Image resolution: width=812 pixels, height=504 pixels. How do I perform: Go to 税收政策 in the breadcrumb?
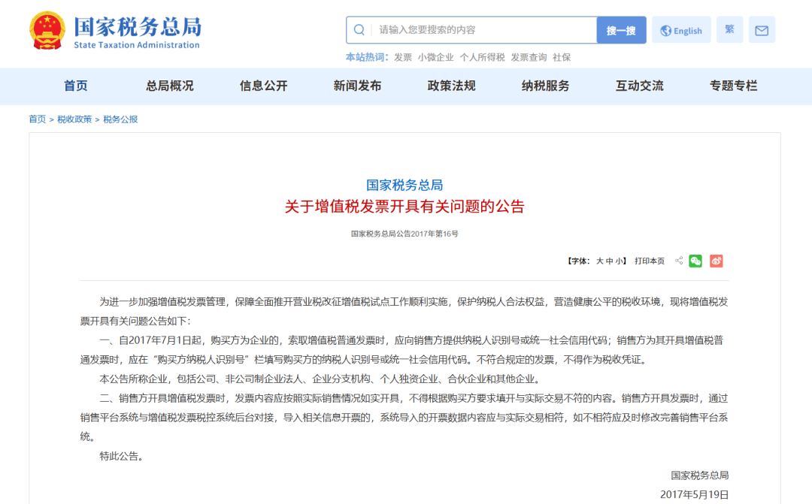pyautogui.click(x=74, y=119)
